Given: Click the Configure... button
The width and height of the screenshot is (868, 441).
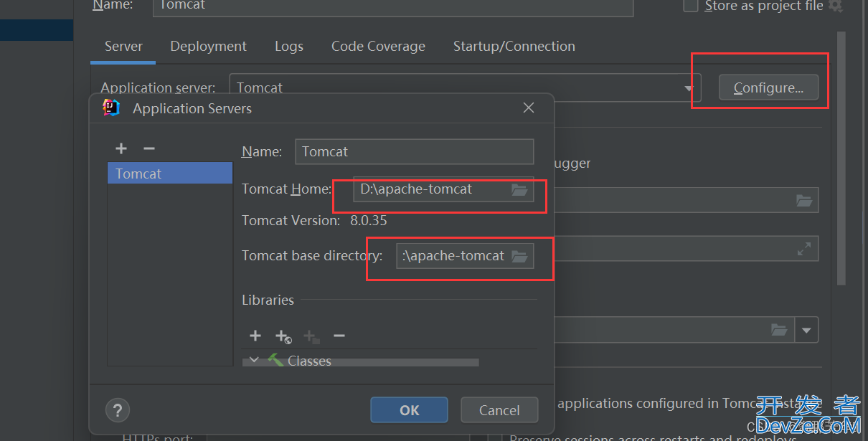Looking at the screenshot, I should click(x=768, y=87).
